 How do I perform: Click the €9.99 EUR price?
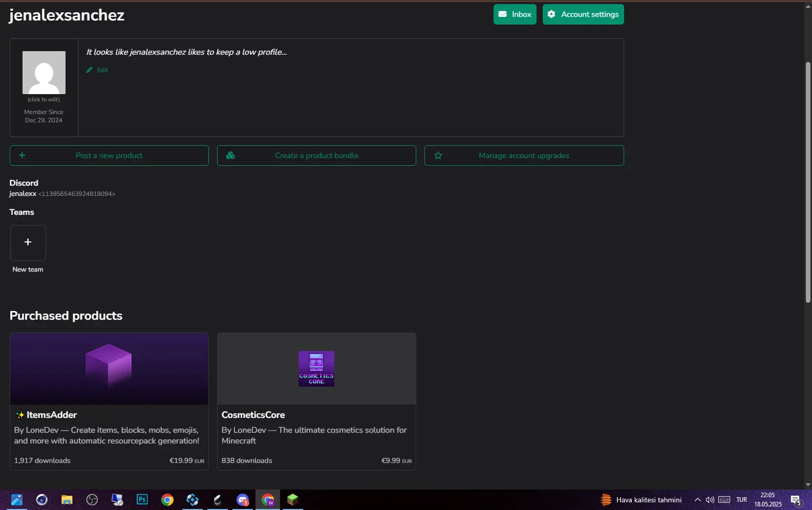[396, 460]
